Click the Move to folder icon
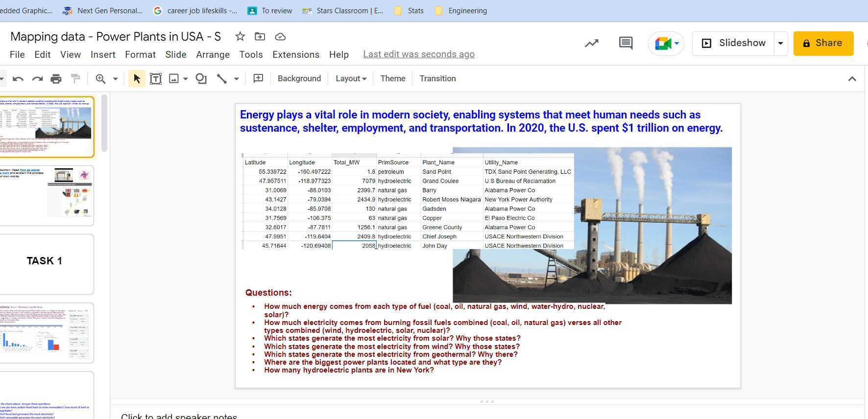 pos(260,37)
